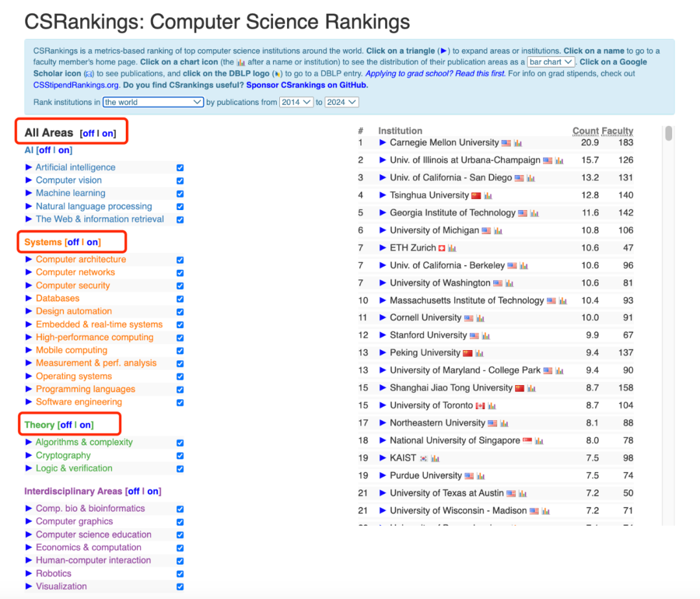The height and width of the screenshot is (599, 700).
Task: Open the chart icon for KAIST
Action: click(x=435, y=458)
